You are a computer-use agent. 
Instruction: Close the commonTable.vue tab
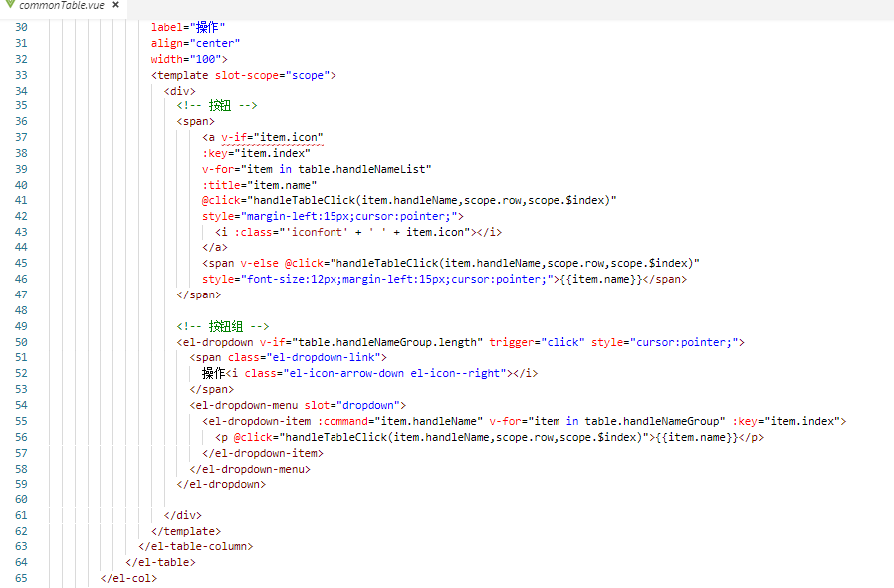click(116, 5)
